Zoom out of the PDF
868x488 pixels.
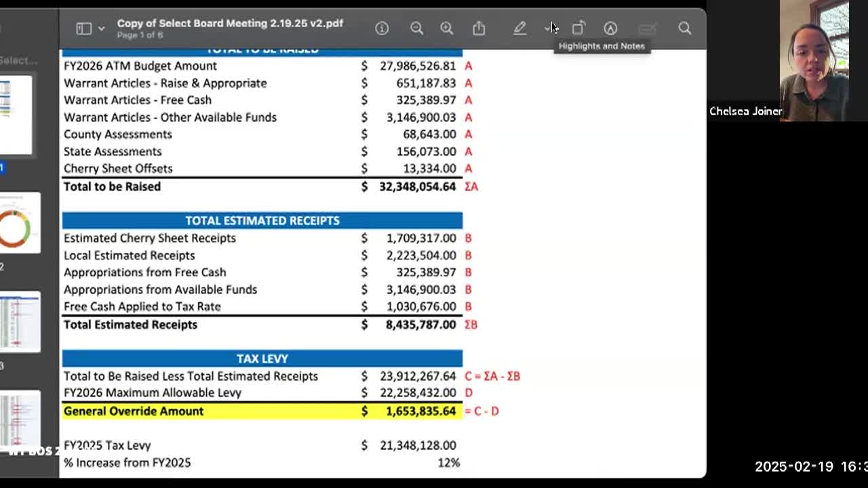[416, 28]
